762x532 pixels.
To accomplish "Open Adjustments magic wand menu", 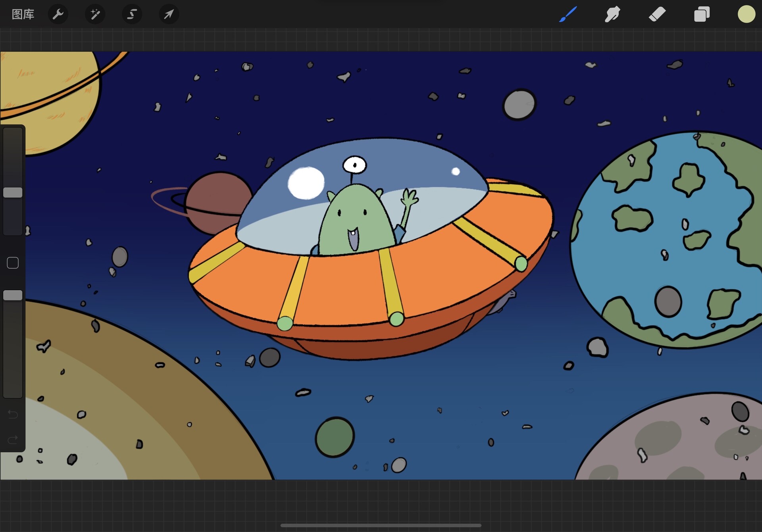I will pos(95,14).
